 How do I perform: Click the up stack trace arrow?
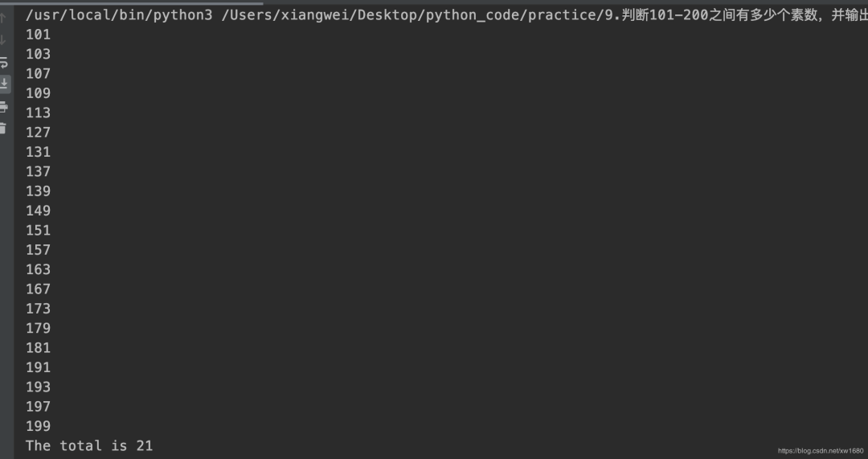pyautogui.click(x=4, y=18)
